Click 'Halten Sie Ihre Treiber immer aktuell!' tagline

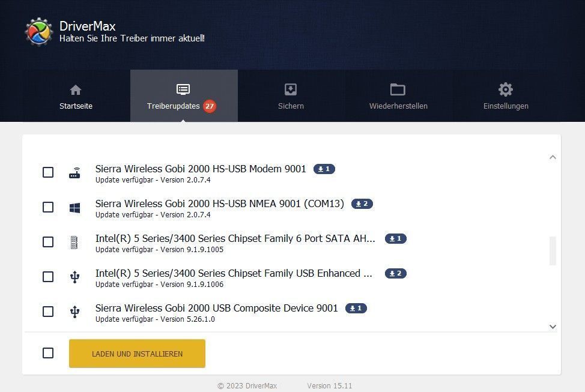pyautogui.click(x=132, y=38)
